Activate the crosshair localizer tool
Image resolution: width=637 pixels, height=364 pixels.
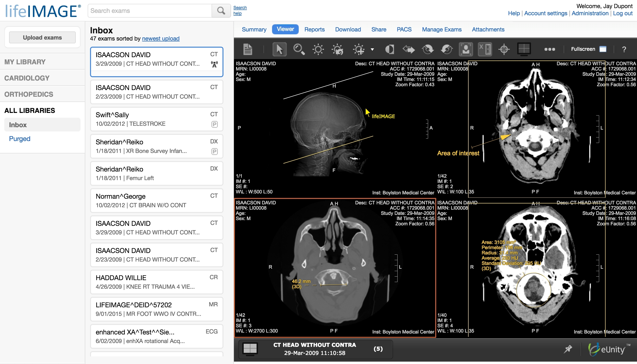pyautogui.click(x=504, y=49)
